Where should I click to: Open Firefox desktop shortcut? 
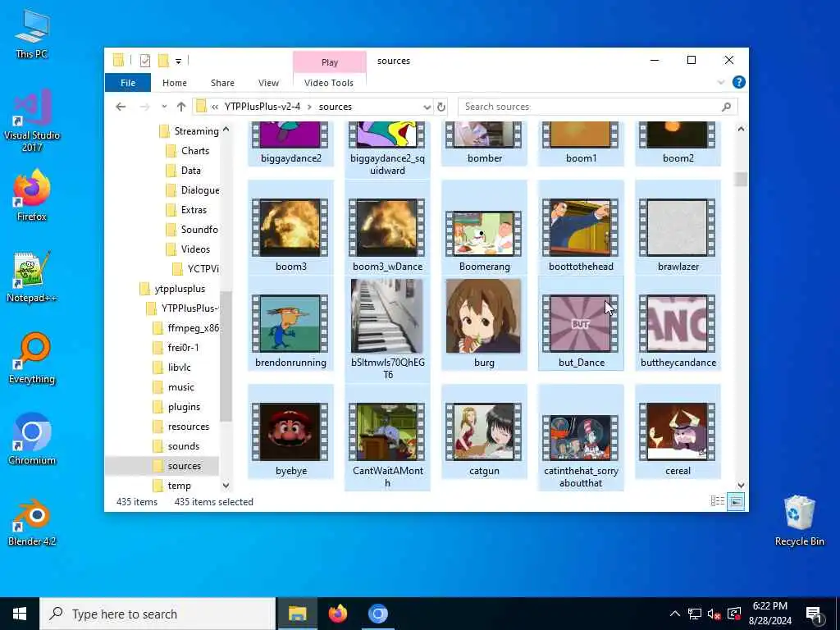[32, 195]
